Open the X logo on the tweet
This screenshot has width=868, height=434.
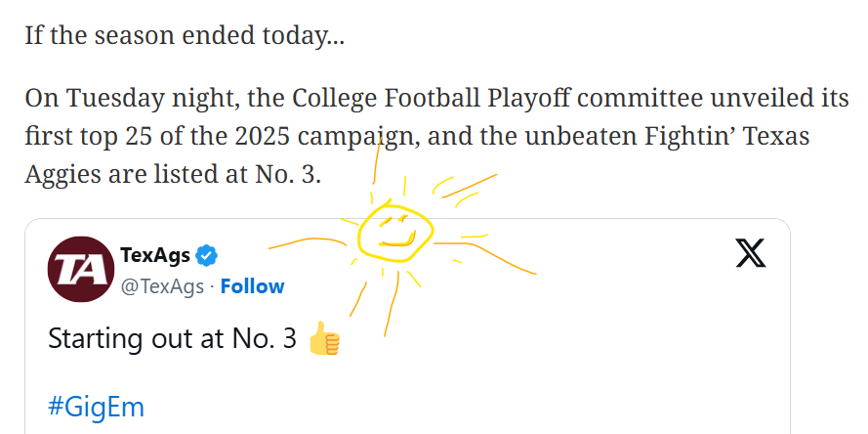point(750,253)
